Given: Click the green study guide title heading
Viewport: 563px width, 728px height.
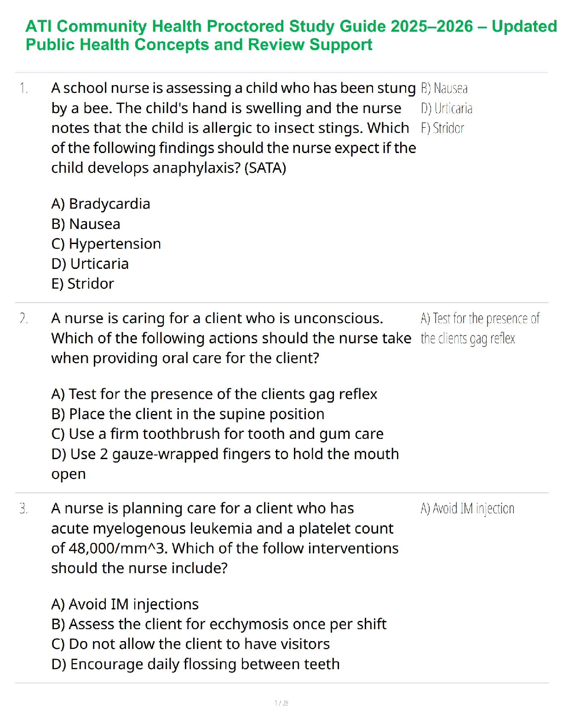Looking at the screenshot, I should 291,35.
